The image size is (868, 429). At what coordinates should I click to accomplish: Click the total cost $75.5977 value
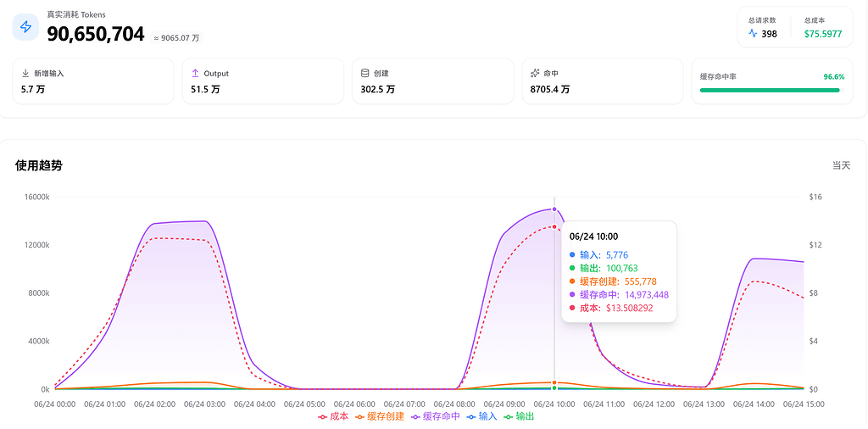pos(823,34)
